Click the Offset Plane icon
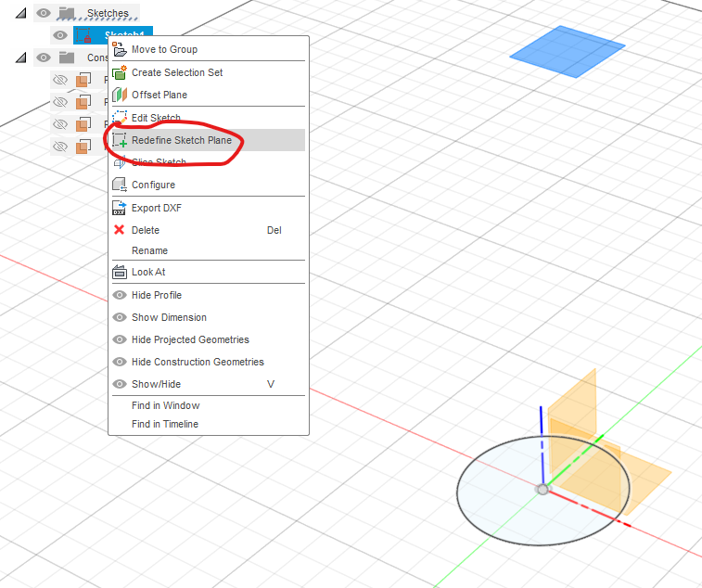Screen dimensions: 702x588 click(x=119, y=95)
